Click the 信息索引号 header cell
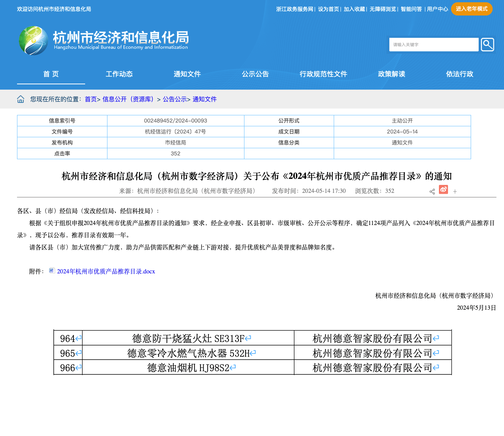This screenshot has width=504, height=436. (62, 121)
